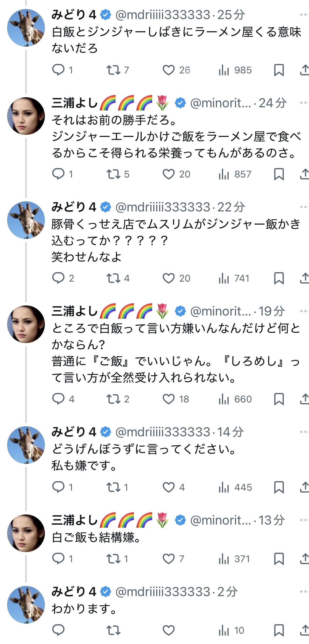Image resolution: width=309 pixels, height=644 pixels.
Task: Open the 13分 timestamp of 白ご飯 tweet
Action: click(272, 520)
